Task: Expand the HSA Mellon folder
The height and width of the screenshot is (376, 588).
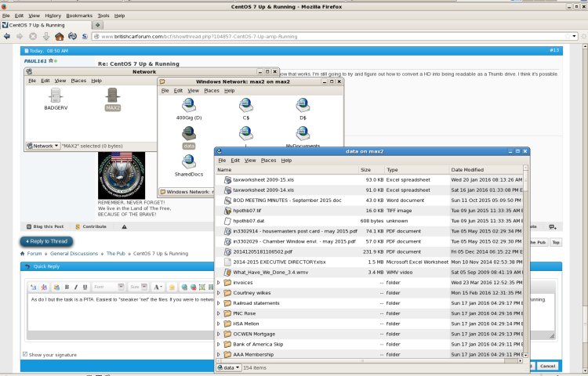Action: click(x=219, y=324)
